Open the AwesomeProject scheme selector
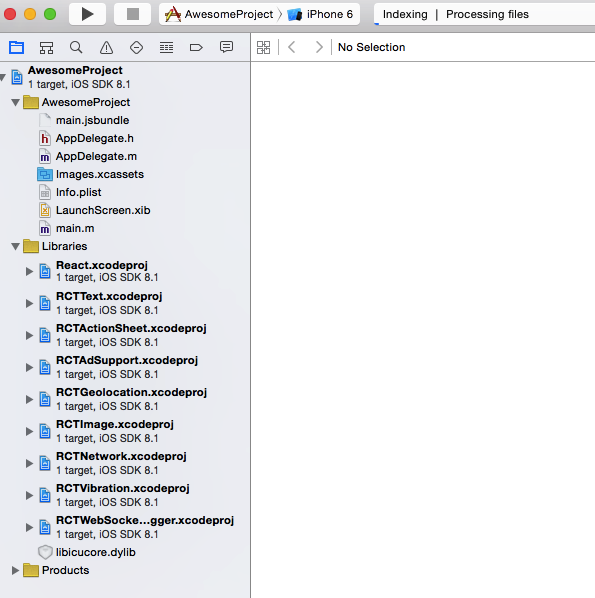The height and width of the screenshot is (598, 595). [x=219, y=14]
